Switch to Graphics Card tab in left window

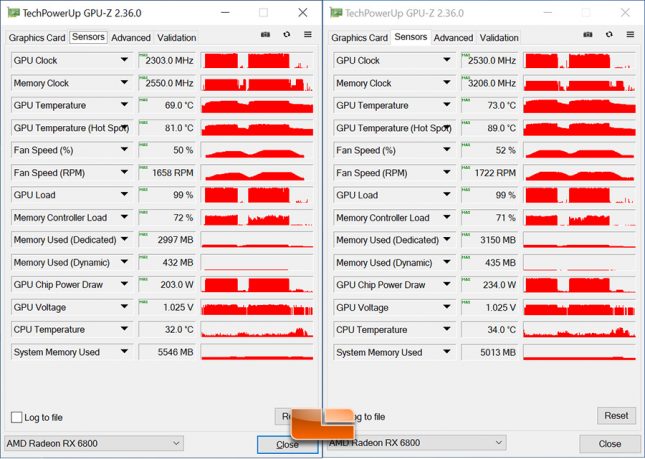tap(37, 37)
